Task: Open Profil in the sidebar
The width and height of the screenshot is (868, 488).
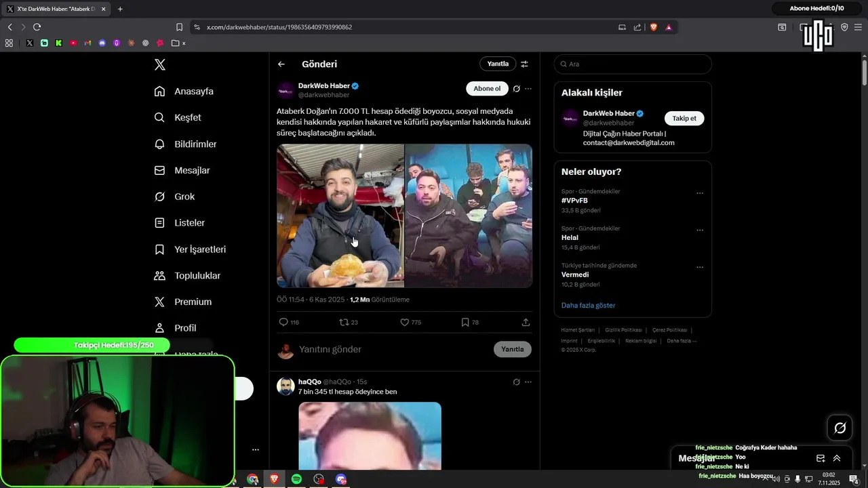Action: coord(175,328)
